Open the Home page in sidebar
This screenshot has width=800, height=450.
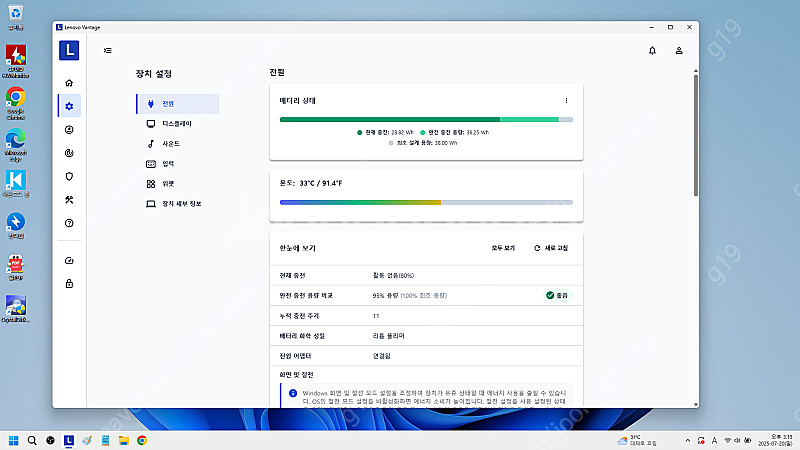pos(69,83)
